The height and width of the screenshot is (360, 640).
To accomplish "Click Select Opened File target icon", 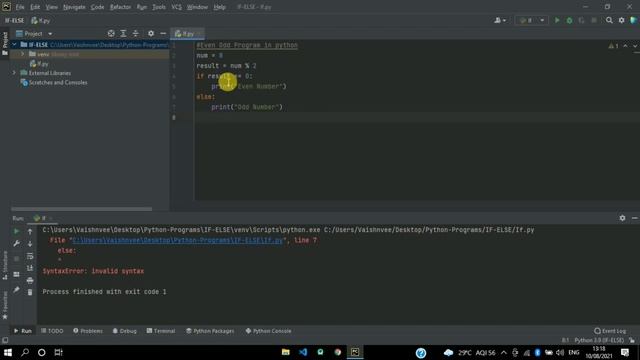I will point(111,33).
